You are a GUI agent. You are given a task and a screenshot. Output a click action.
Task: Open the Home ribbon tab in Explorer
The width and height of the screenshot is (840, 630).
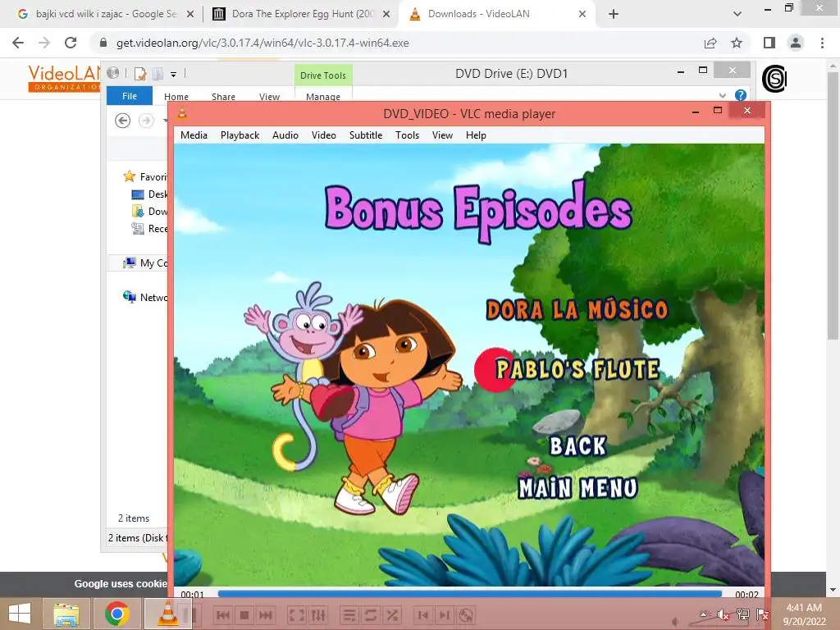click(176, 97)
